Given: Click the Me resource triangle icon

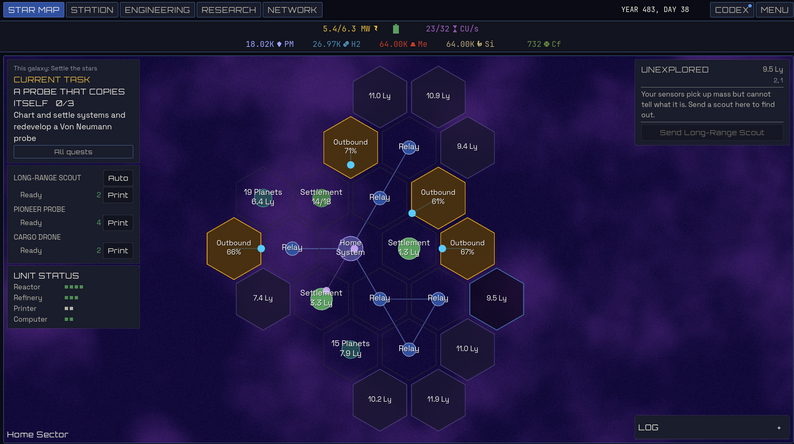Looking at the screenshot, I should 413,44.
